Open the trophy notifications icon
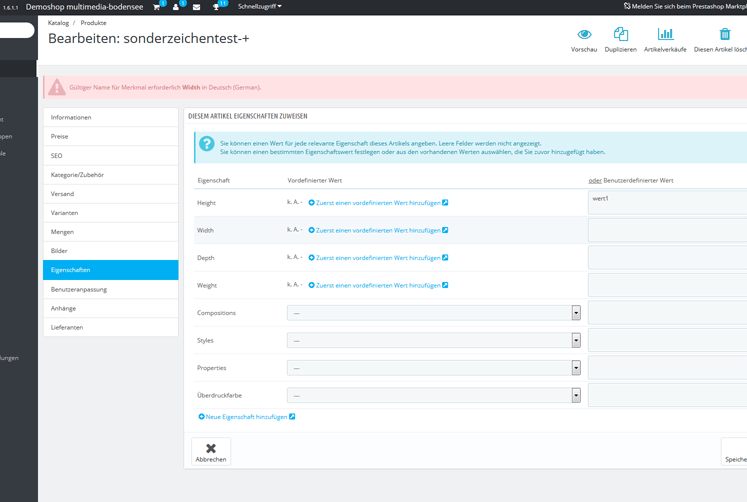This screenshot has height=502, width=747. click(216, 7)
